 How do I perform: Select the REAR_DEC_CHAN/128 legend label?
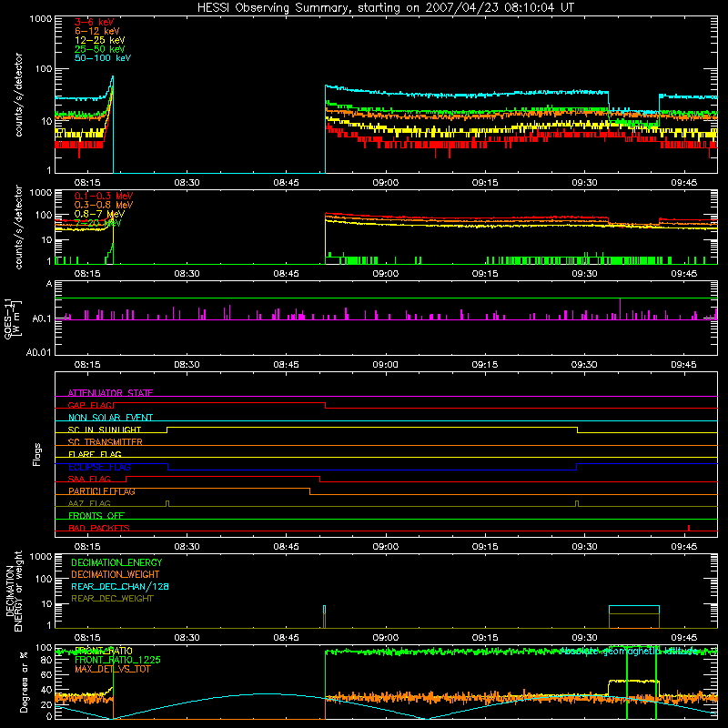pyautogui.click(x=120, y=586)
